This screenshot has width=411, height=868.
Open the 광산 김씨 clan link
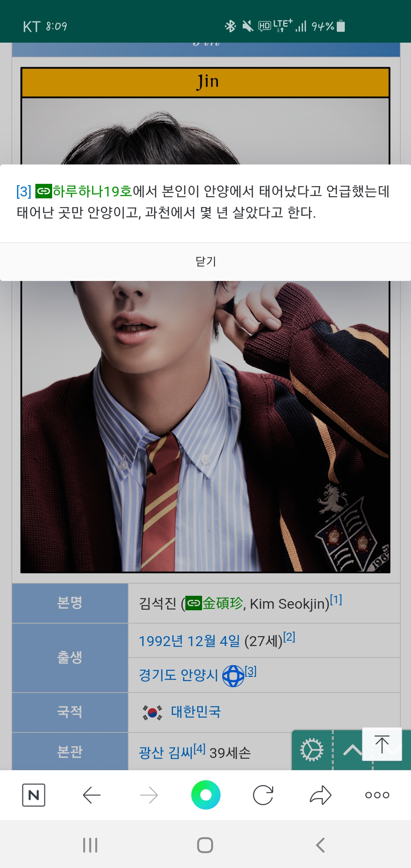click(x=166, y=753)
